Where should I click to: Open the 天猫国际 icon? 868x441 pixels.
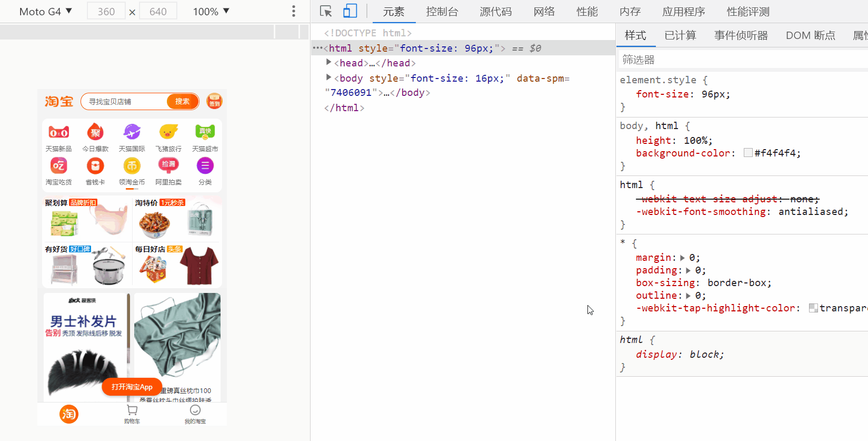132,138
